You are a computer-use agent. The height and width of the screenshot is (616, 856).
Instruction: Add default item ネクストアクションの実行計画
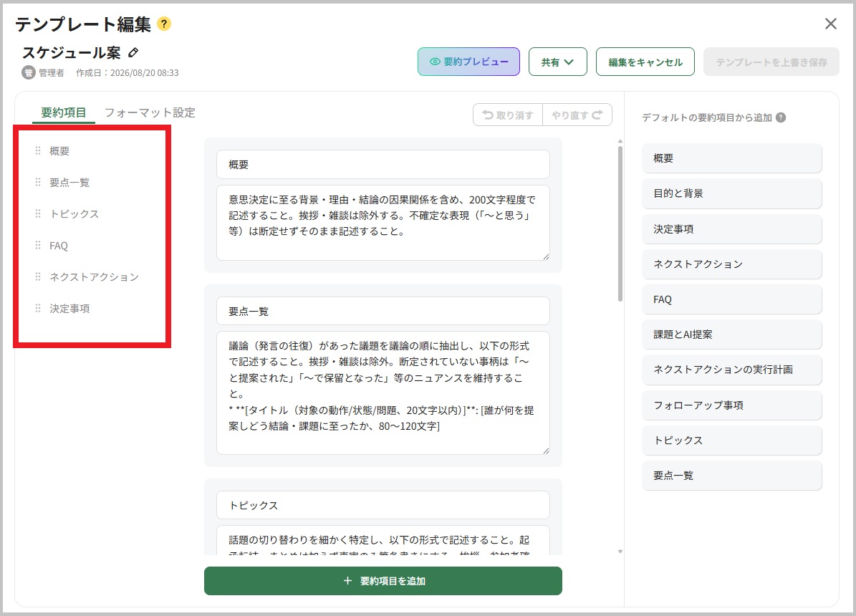tap(731, 370)
